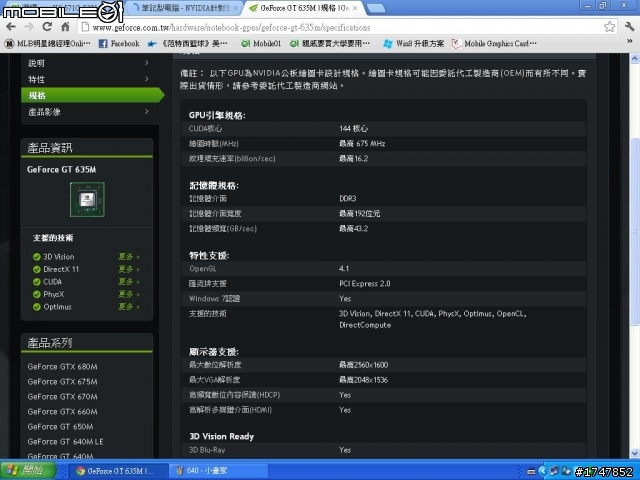Open the GeForce GTX 660M product link
640x480 pixels.
[x=62, y=411]
